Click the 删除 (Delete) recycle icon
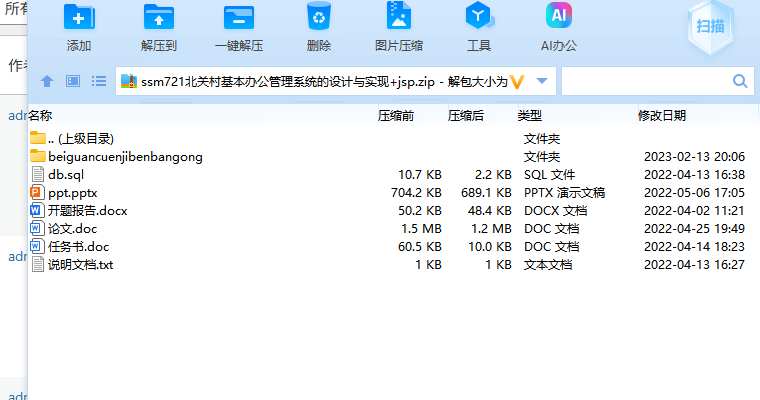 [x=319, y=18]
